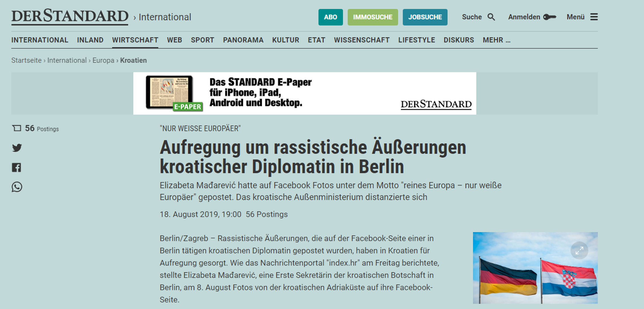
Task: Expand the MEHR ... navigation menu
Action: [496, 40]
